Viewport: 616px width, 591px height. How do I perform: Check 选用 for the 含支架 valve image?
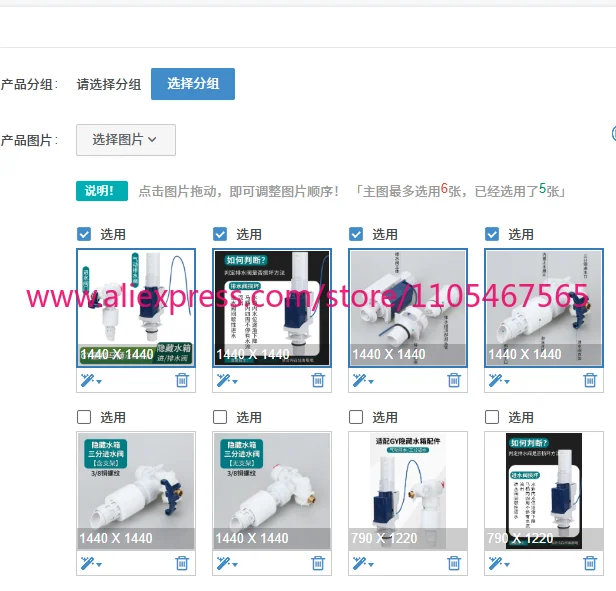[84, 417]
